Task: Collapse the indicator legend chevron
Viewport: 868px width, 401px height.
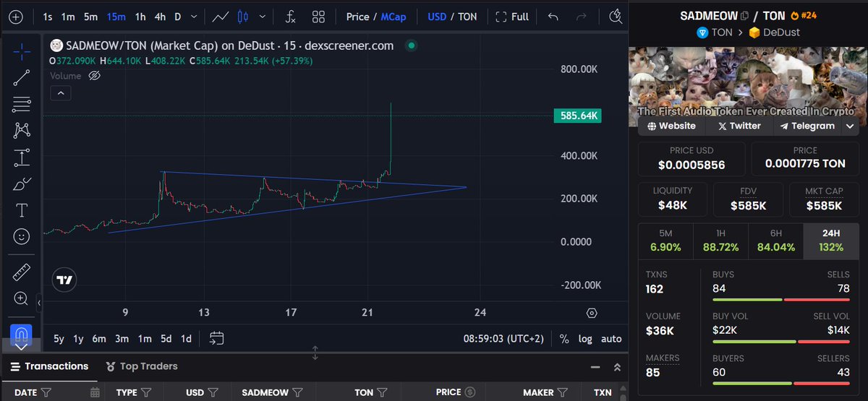Action: pos(61,92)
